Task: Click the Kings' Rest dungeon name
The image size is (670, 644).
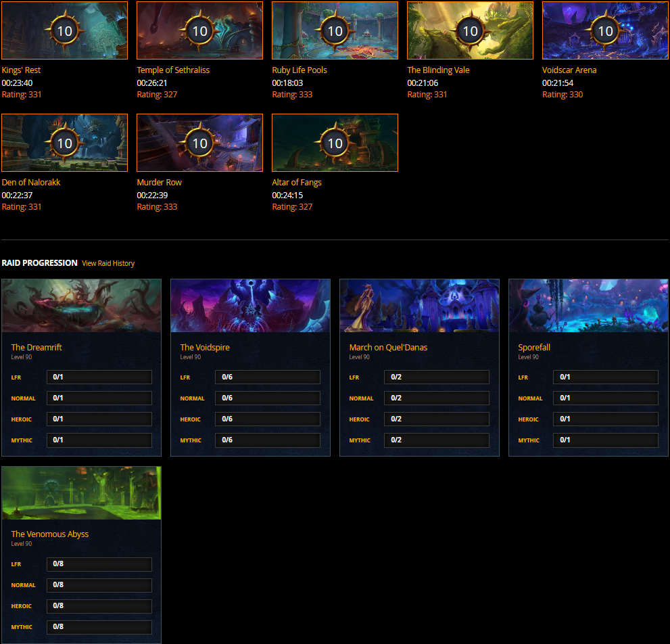Action: pyautogui.click(x=21, y=70)
